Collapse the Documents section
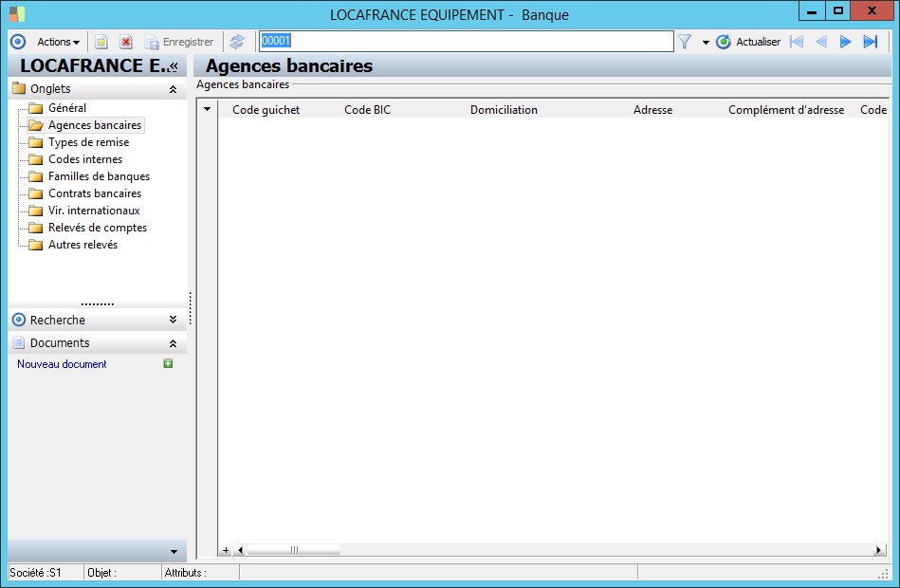The width and height of the screenshot is (900, 588). click(x=173, y=343)
